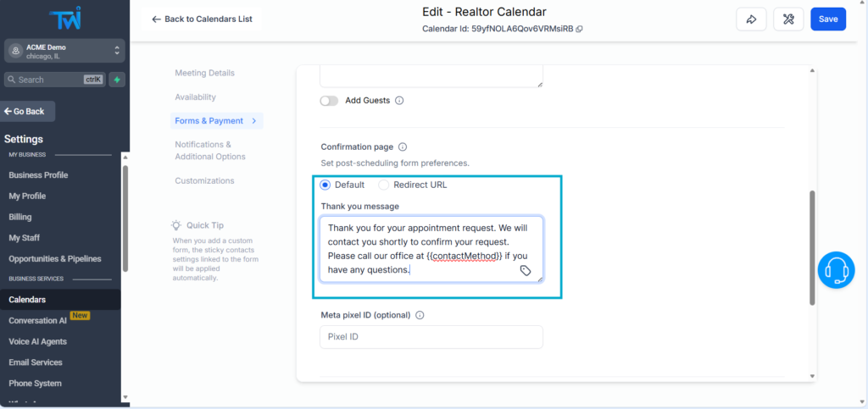Image resolution: width=868 pixels, height=409 pixels.
Task: Click inside the Thank you message textarea
Action: pyautogui.click(x=431, y=249)
